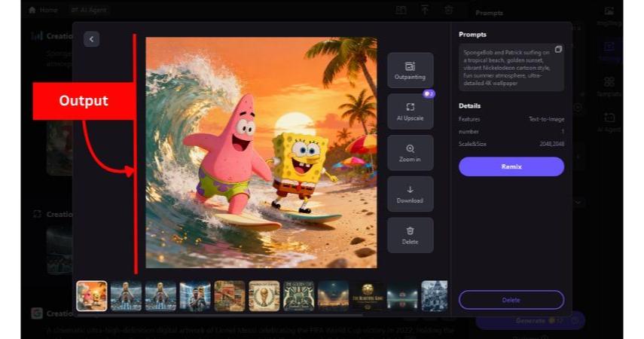Select the stadium player holding trophy aside thumbnail

(195, 296)
